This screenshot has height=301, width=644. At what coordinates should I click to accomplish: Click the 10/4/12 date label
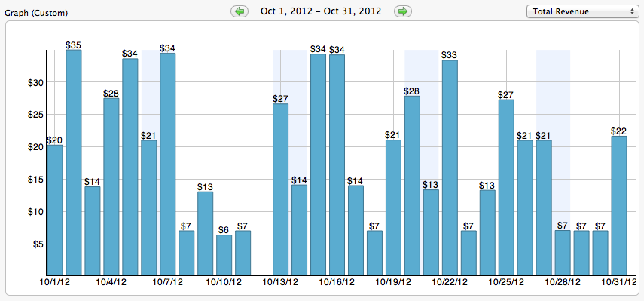tap(111, 282)
